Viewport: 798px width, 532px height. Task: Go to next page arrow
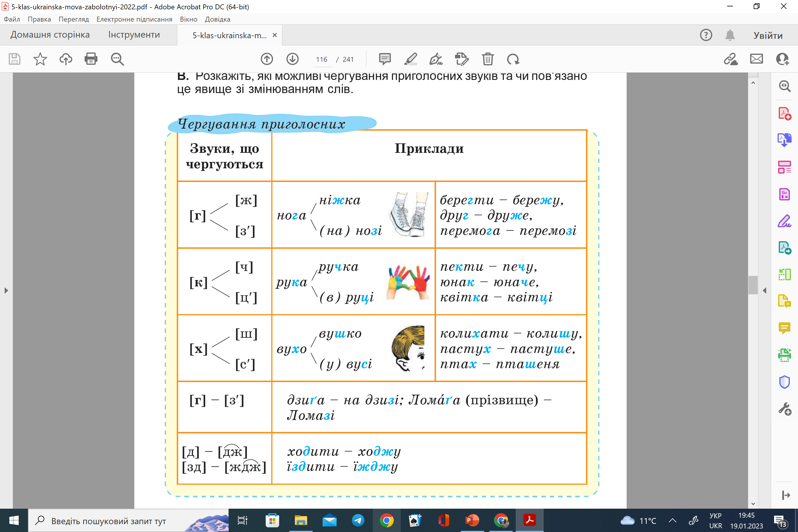point(293,59)
